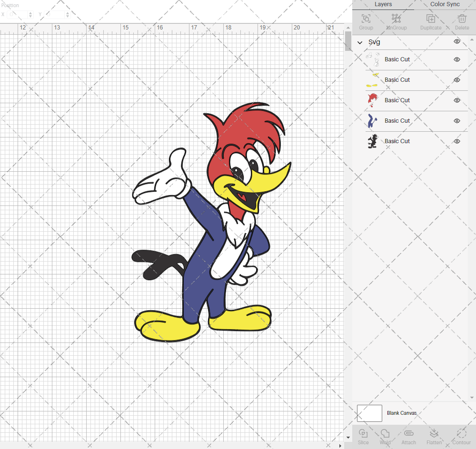Screen dimensions: 476x449
Task: Click the canvas scroll down arrow
Action: 348,438
